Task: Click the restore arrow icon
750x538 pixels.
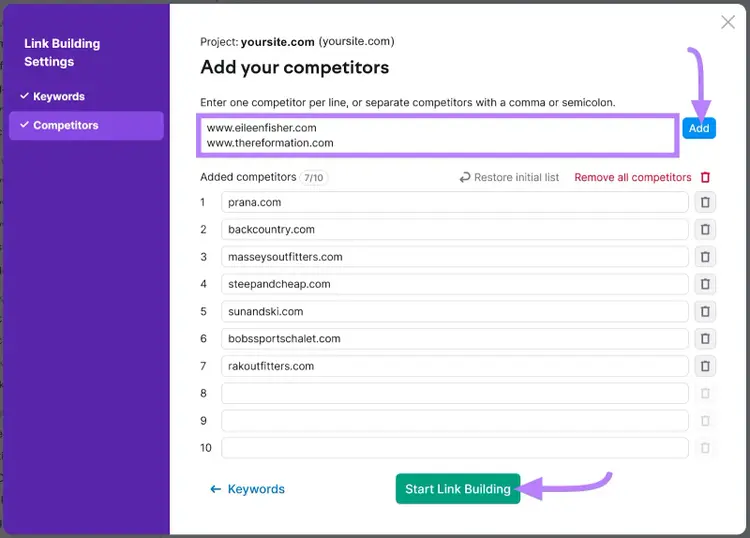Action: [464, 177]
